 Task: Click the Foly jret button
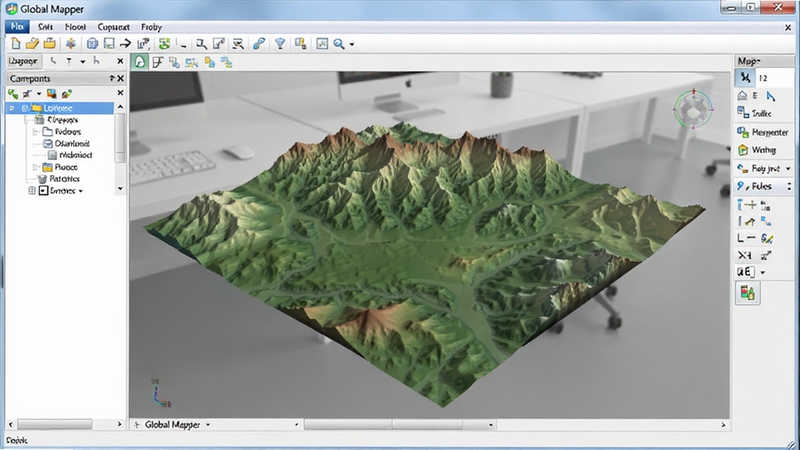click(759, 168)
